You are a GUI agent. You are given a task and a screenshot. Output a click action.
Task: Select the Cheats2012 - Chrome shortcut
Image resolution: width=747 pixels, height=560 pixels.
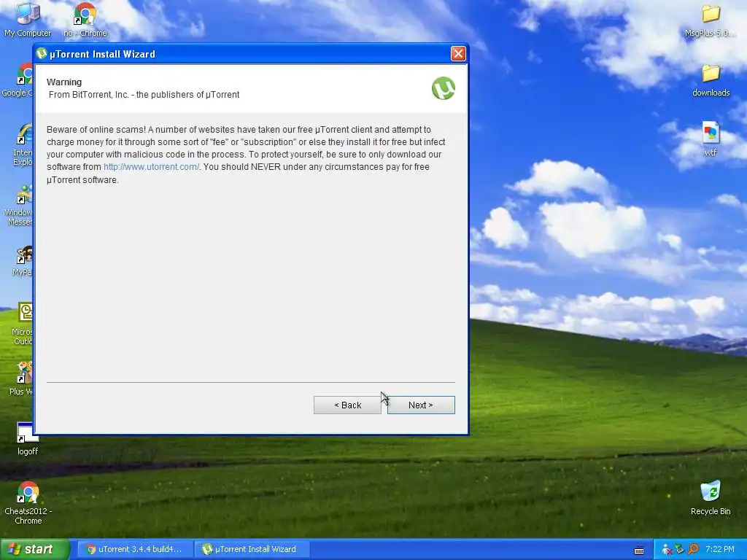coord(28,502)
